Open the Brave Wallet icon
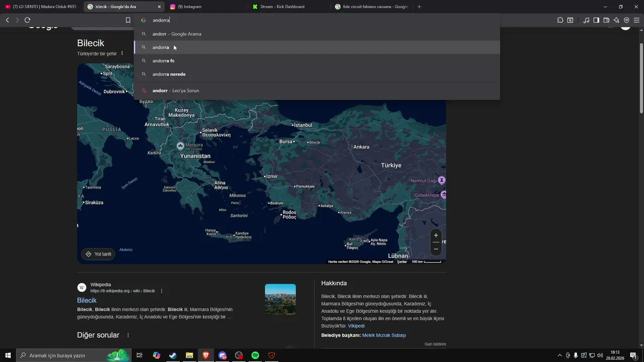 pos(606,20)
